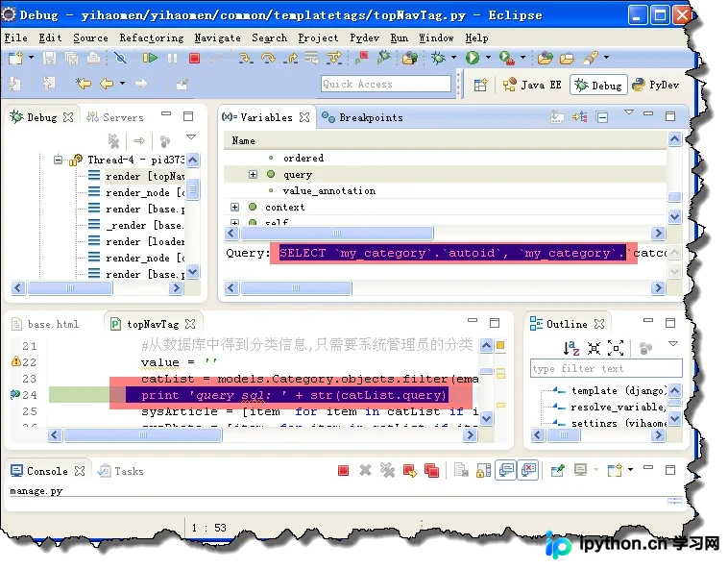Click Last Edit Location icon

[84, 84]
